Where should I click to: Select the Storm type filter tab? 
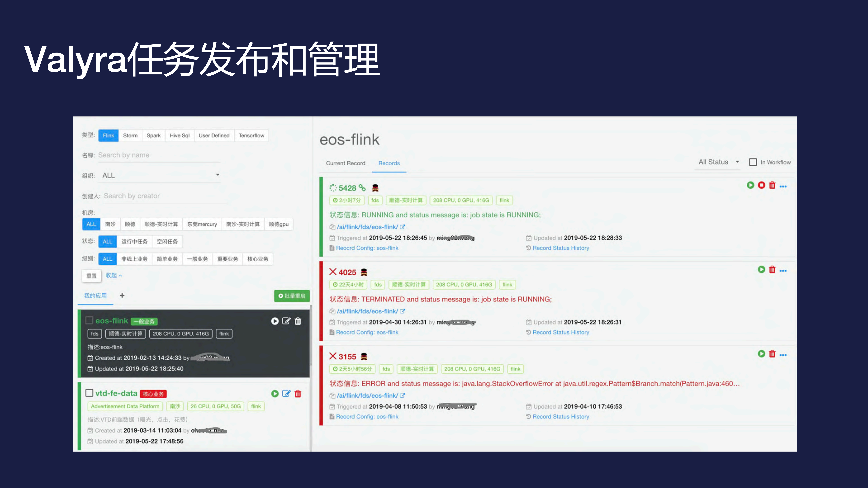(130, 135)
